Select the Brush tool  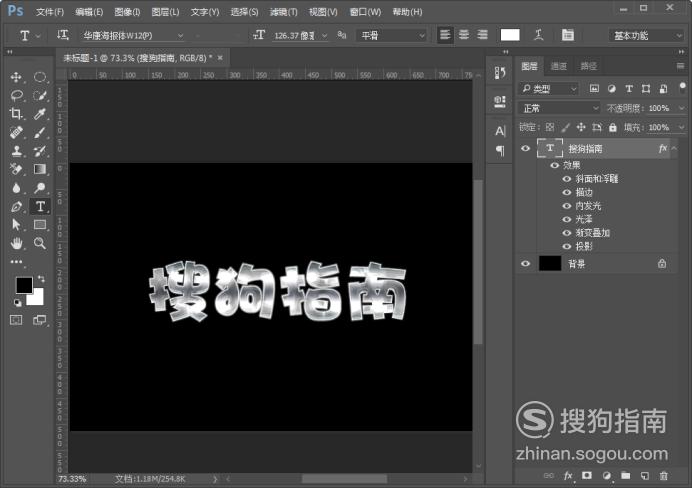40,132
